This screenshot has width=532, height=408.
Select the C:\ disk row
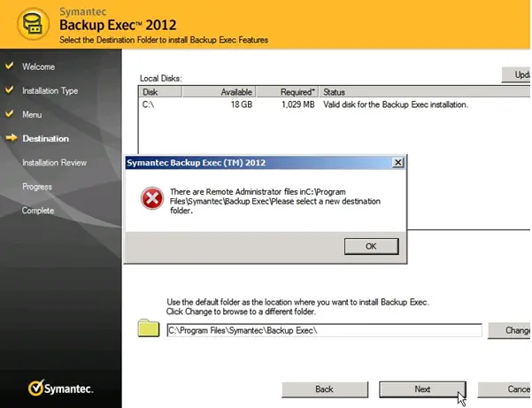(335, 104)
